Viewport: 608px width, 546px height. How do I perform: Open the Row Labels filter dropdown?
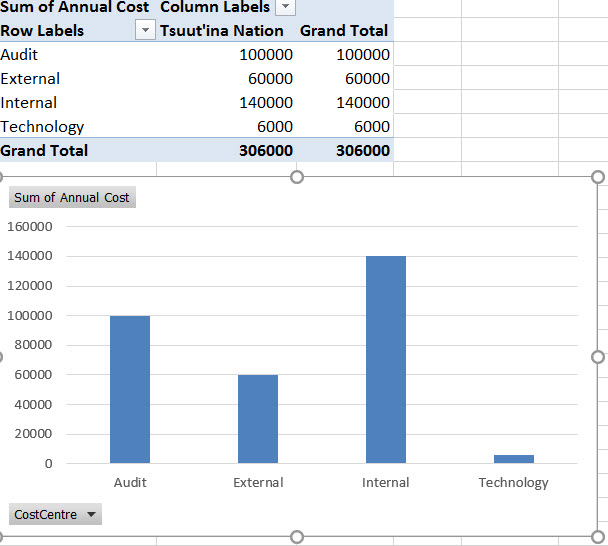tap(145, 30)
